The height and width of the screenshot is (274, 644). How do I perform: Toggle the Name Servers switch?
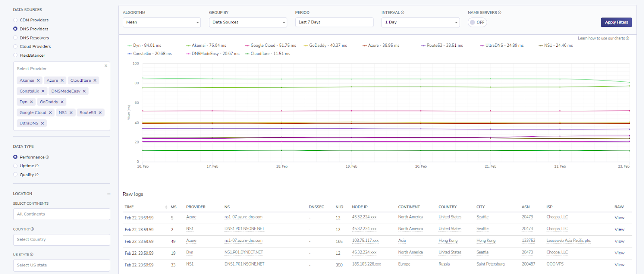pos(477,23)
